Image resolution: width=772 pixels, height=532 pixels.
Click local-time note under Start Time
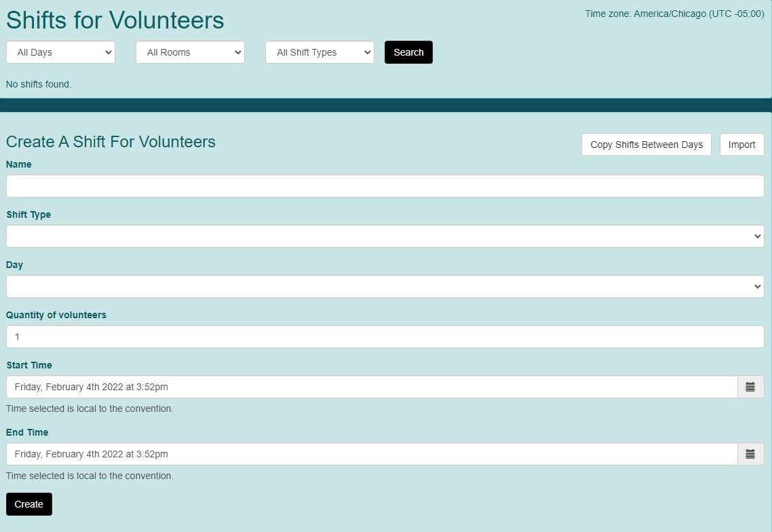[x=90, y=409]
